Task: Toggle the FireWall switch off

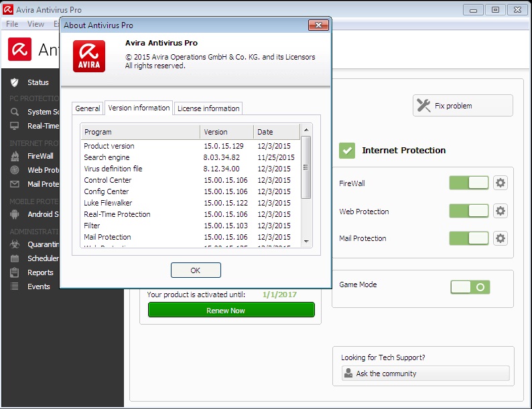Action: click(468, 183)
